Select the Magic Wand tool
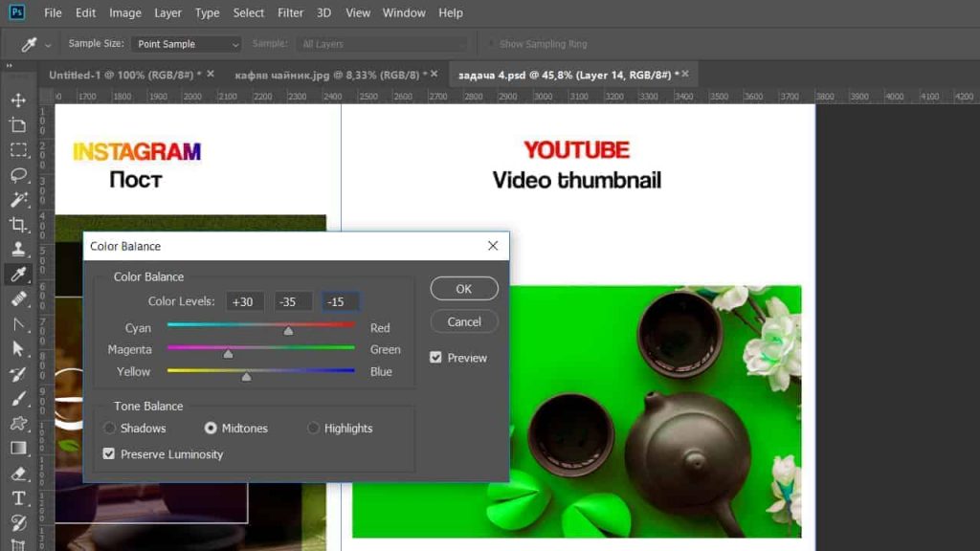 [18, 199]
